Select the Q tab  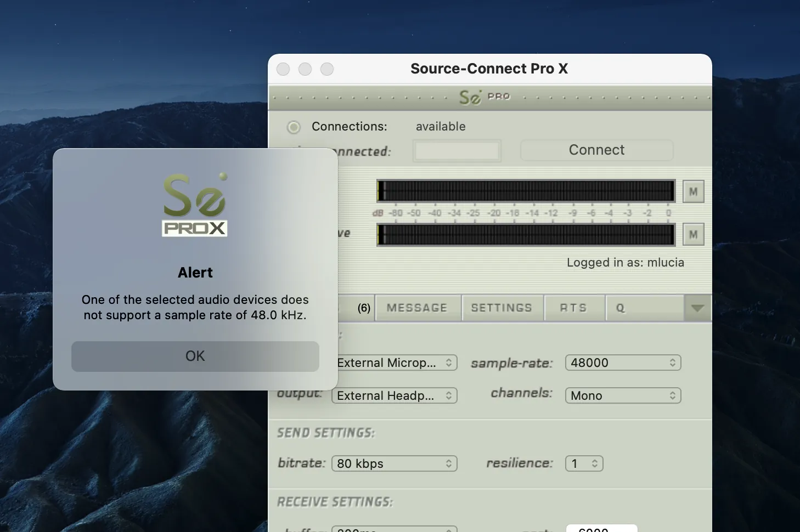[x=645, y=308]
